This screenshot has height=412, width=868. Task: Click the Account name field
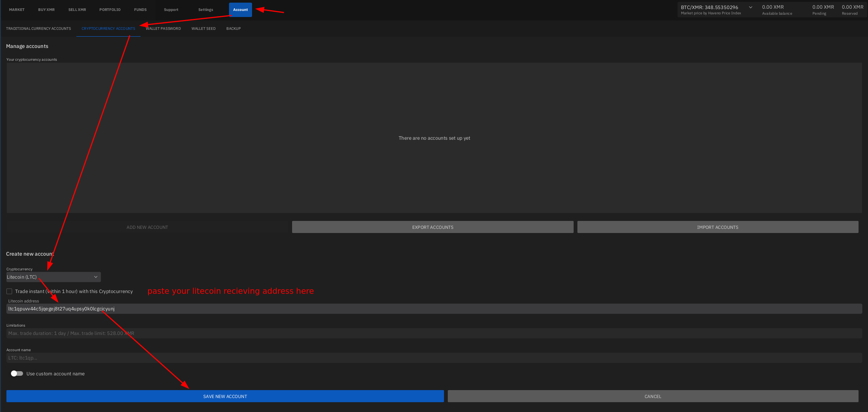434,358
